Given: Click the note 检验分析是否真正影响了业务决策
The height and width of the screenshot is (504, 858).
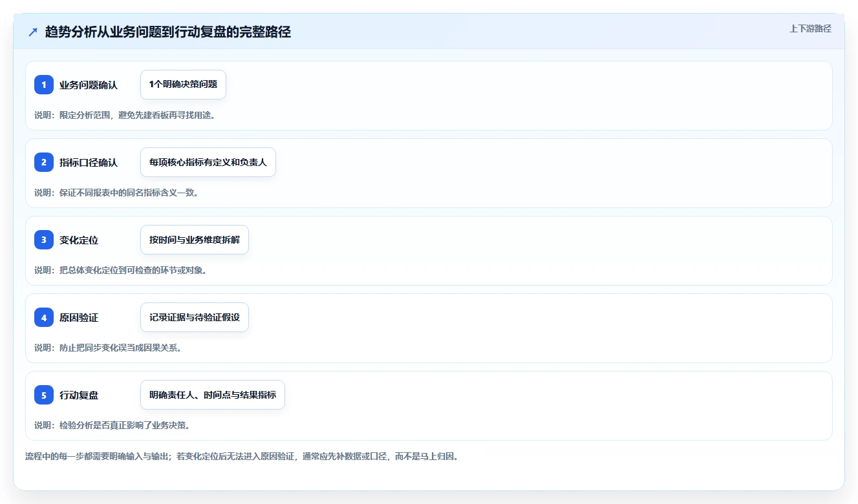Looking at the screenshot, I should click(x=112, y=425).
